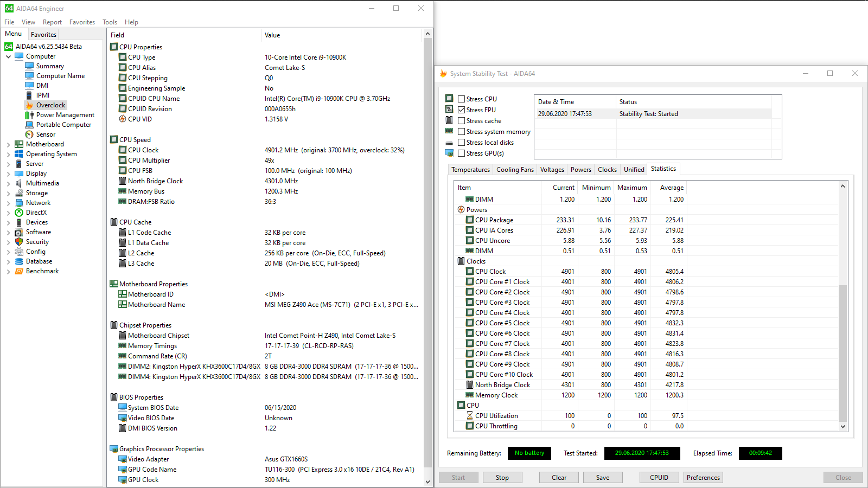Image resolution: width=868 pixels, height=488 pixels.
Task: Select the Computer Name tree item
Action: point(60,76)
